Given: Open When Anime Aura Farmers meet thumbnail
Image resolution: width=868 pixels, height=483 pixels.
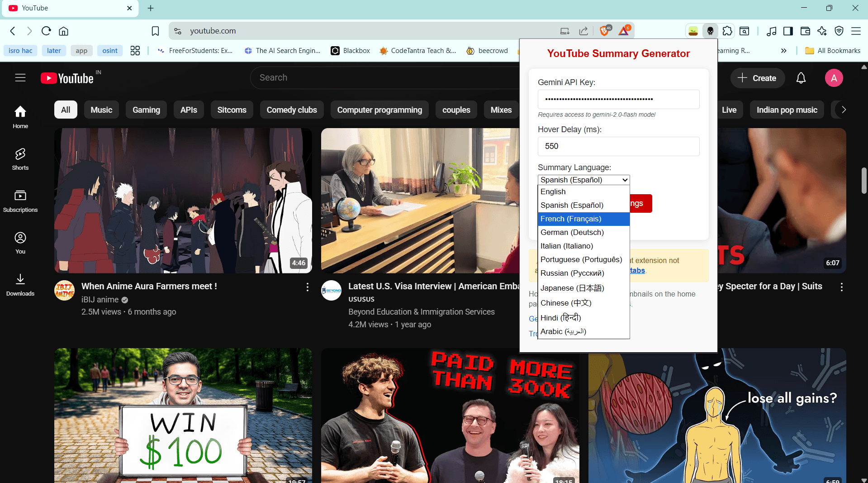Looking at the screenshot, I should (183, 201).
